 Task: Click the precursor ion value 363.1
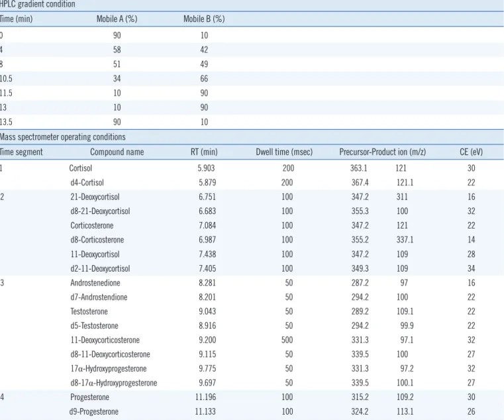pyautogui.click(x=359, y=168)
